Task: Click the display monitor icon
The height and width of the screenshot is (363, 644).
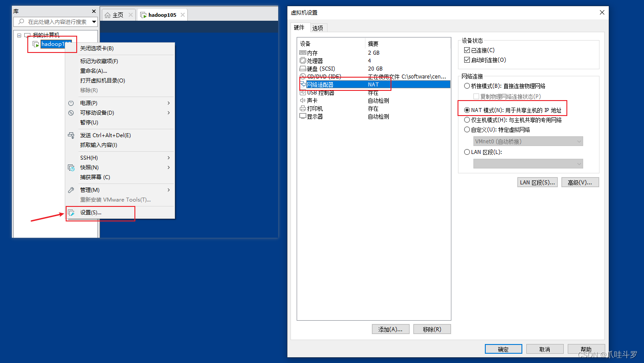Action: click(x=303, y=116)
